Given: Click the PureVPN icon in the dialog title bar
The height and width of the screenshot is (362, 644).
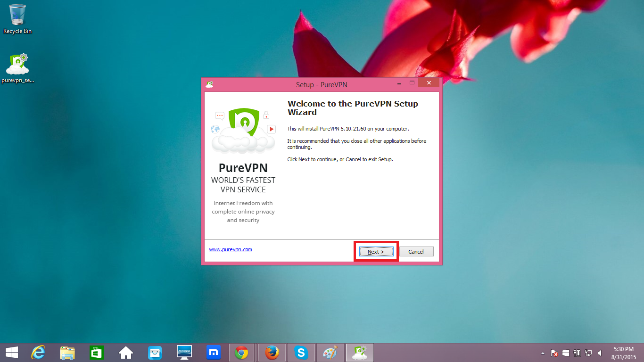Looking at the screenshot, I should pyautogui.click(x=209, y=84).
